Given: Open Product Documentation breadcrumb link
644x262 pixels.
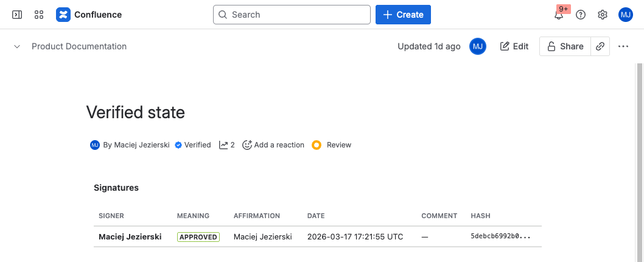Looking at the screenshot, I should (79, 46).
